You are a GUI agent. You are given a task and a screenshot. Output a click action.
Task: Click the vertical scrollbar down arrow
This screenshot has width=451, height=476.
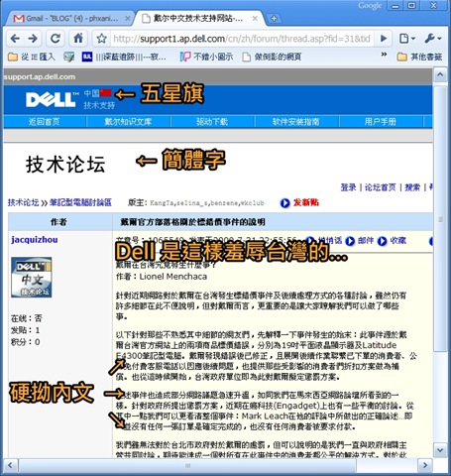tap(440, 450)
